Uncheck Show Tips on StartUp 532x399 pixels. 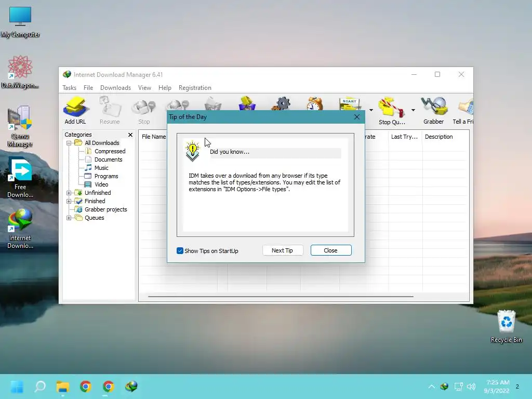coord(180,251)
